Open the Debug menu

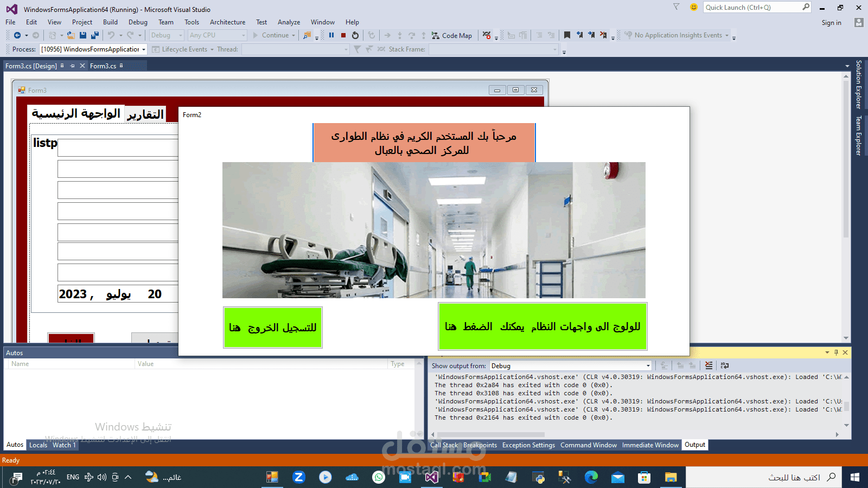[x=138, y=22]
